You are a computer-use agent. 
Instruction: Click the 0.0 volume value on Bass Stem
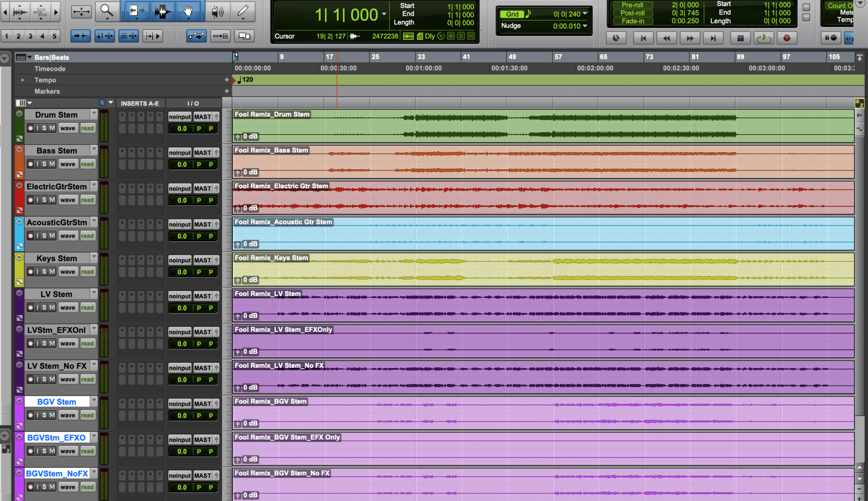point(181,164)
